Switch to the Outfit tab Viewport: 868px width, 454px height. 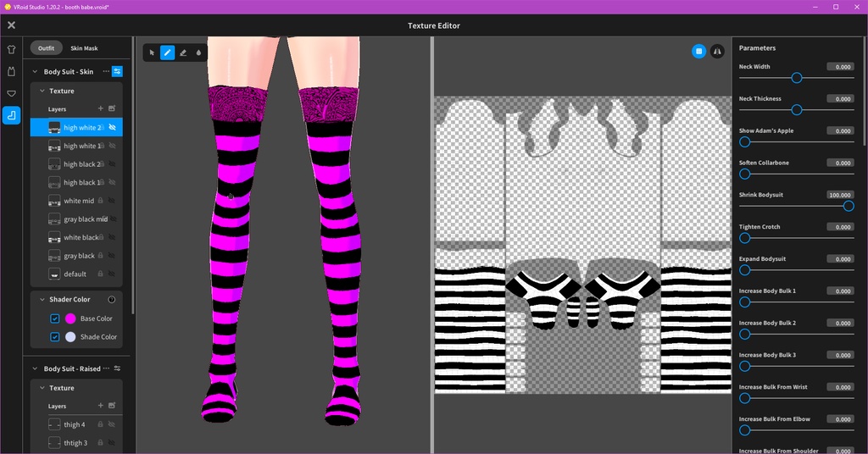pyautogui.click(x=46, y=48)
